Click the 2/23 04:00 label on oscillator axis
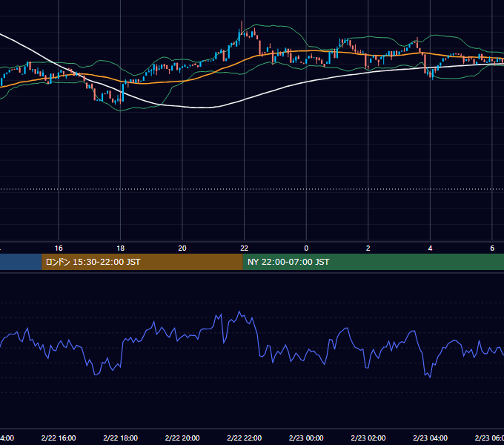The image size is (504, 445). tap(430, 438)
